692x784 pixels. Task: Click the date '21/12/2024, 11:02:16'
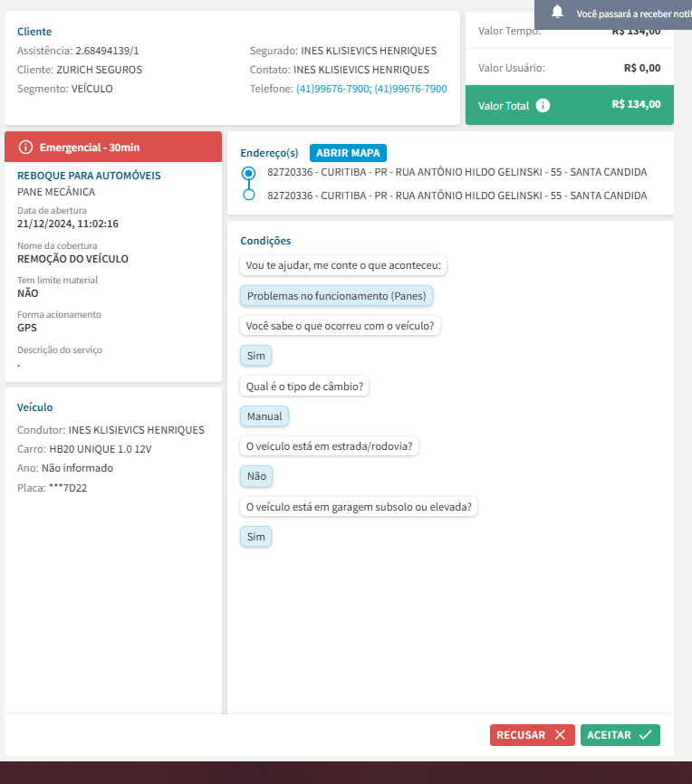[68, 224]
